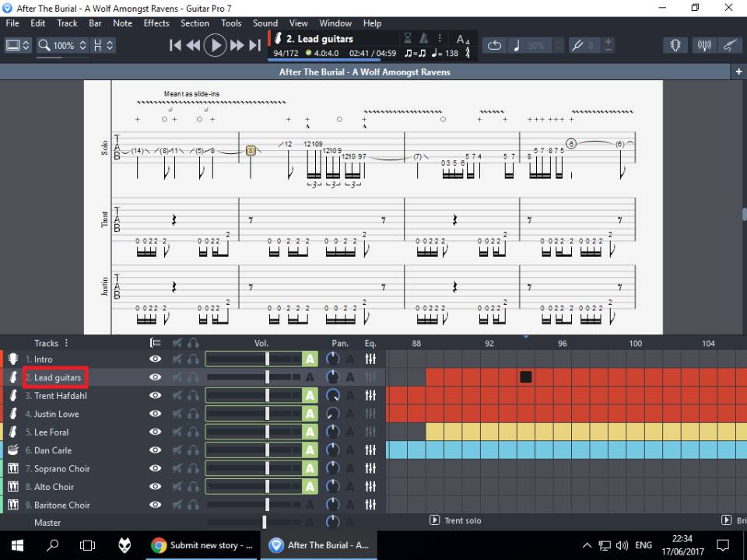
Task: Toggle visibility of Dan Carle track
Action: (156, 450)
